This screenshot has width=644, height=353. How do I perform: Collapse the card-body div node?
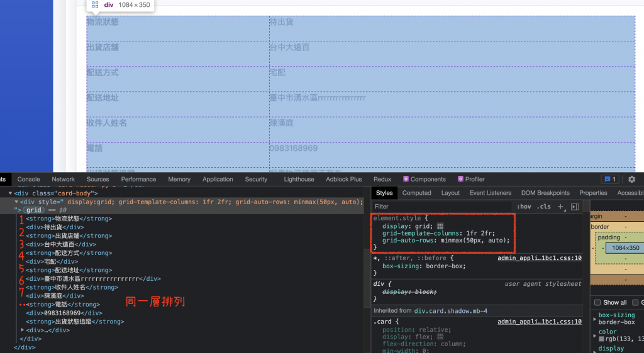point(10,193)
